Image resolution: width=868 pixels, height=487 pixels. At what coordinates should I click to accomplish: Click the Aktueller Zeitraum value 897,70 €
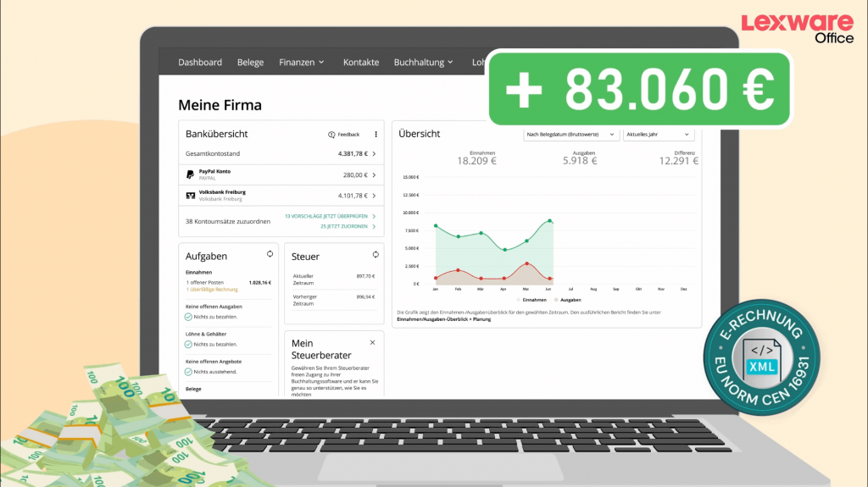pos(365,276)
